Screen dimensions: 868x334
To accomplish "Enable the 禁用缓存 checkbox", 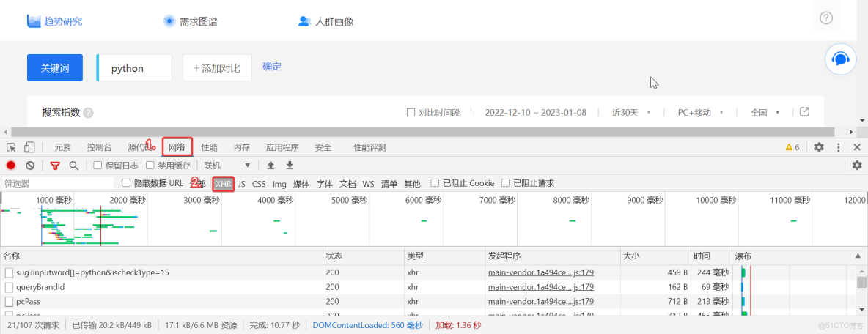I will coord(150,166).
